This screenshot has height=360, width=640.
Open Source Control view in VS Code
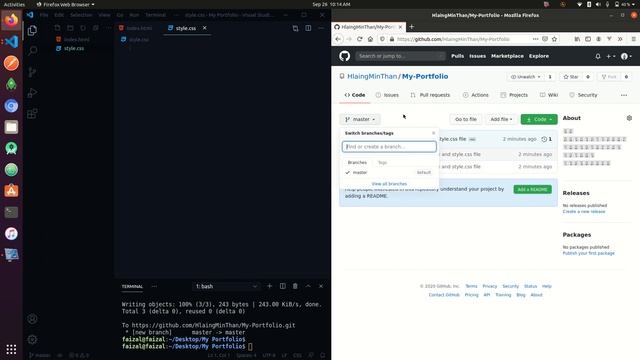tap(32, 72)
